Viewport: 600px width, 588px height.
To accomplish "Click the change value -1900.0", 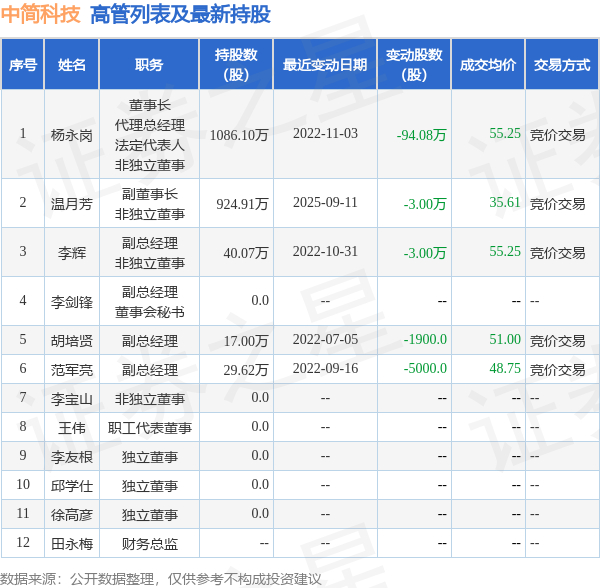I will pyautogui.click(x=425, y=339).
